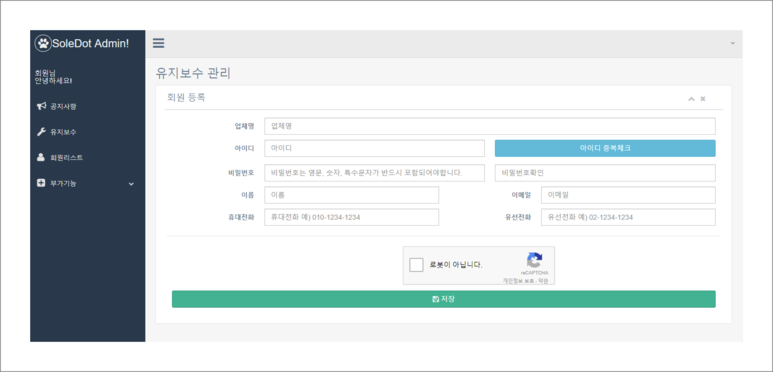Click the SoleDot Admin! title link
The image size is (773, 372).
(91, 43)
